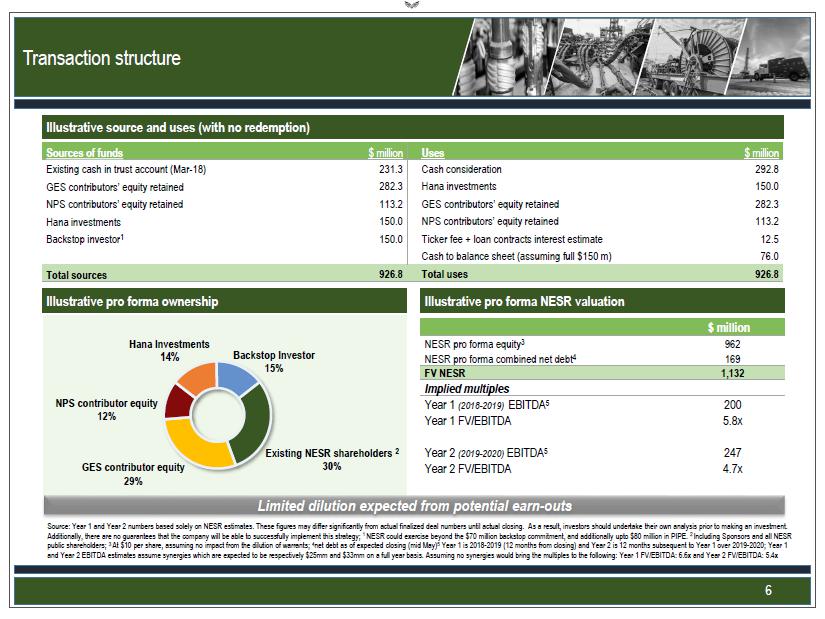This screenshot has width=825, height=619.
Task: Click the small emblem at top of slide
Action: point(412,5)
